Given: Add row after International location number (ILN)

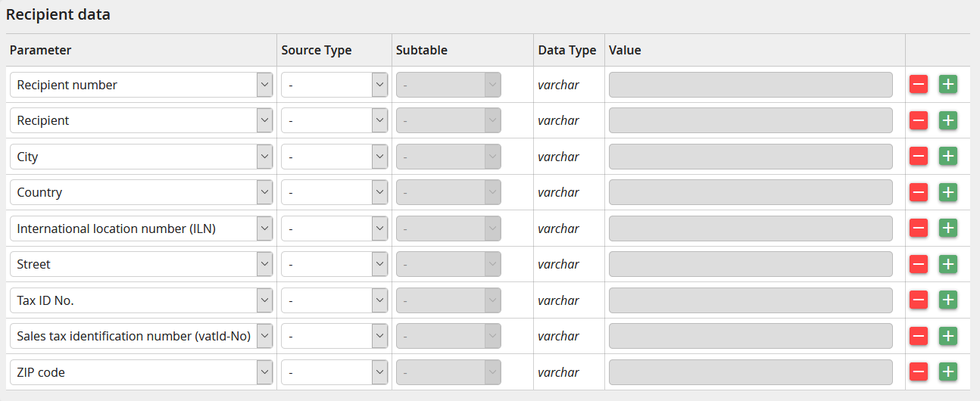Looking at the screenshot, I should tap(948, 228).
